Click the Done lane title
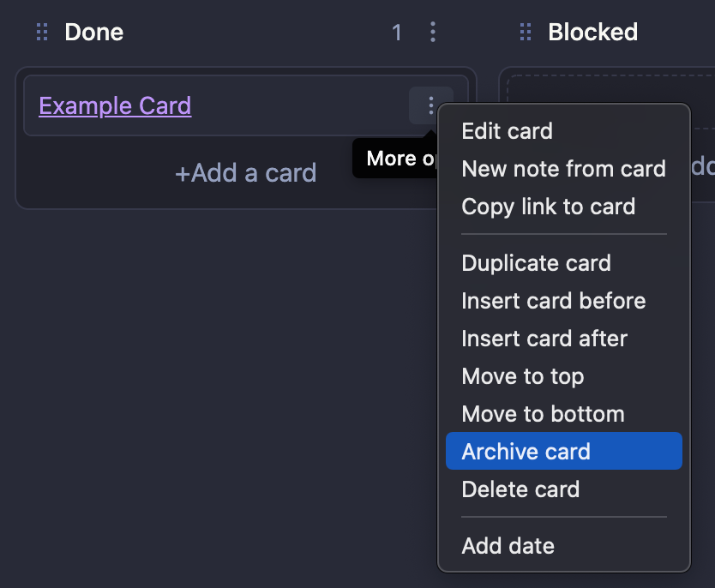The height and width of the screenshot is (588, 715). click(94, 32)
